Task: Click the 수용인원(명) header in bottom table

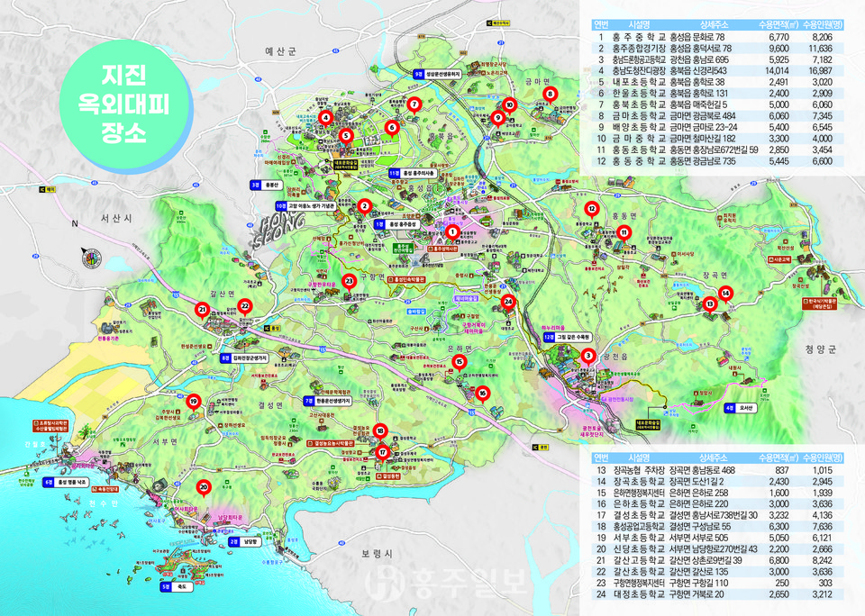Action: point(822,457)
